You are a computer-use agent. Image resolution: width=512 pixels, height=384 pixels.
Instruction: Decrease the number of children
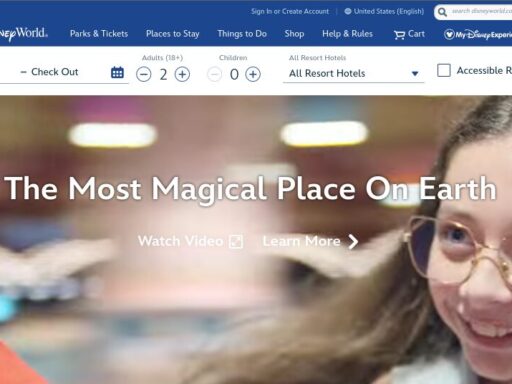pyautogui.click(x=214, y=74)
